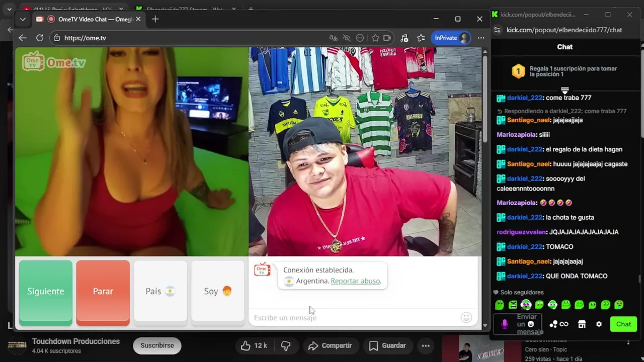Click Compartir on the YouTube video

point(330,345)
